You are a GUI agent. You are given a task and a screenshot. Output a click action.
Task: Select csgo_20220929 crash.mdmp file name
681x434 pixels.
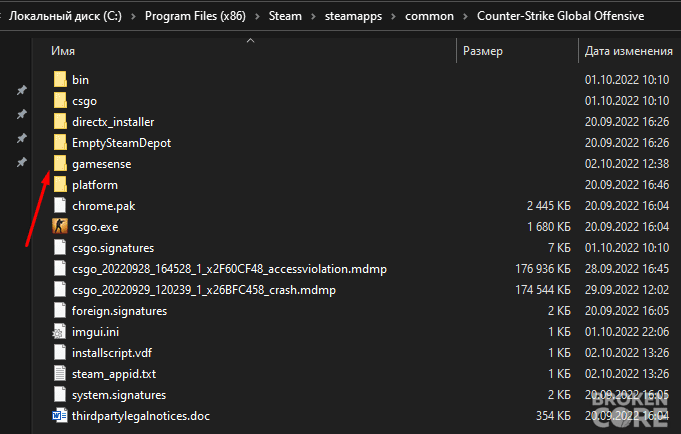tap(204, 290)
